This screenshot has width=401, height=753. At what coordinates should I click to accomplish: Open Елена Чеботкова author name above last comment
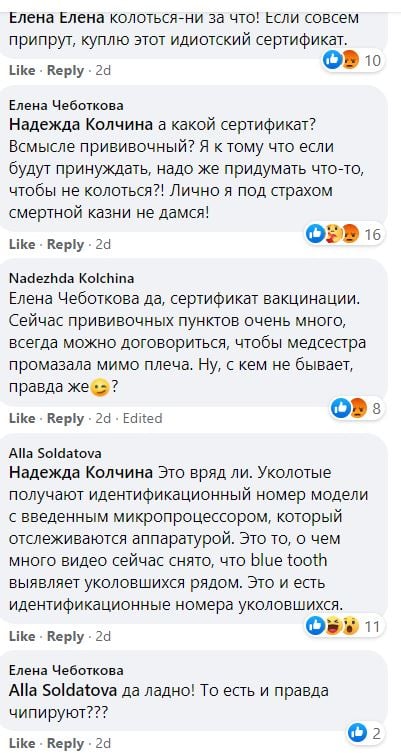[66, 671]
